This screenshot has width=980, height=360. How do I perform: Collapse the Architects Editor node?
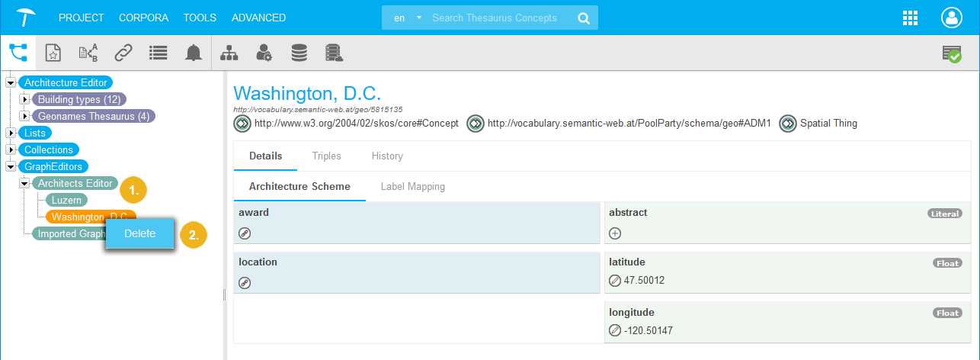24,183
